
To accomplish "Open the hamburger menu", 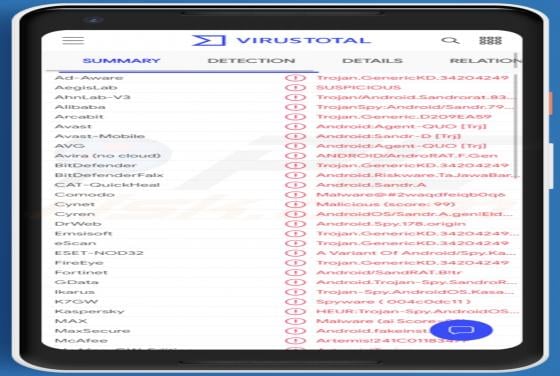I will click(73, 40).
